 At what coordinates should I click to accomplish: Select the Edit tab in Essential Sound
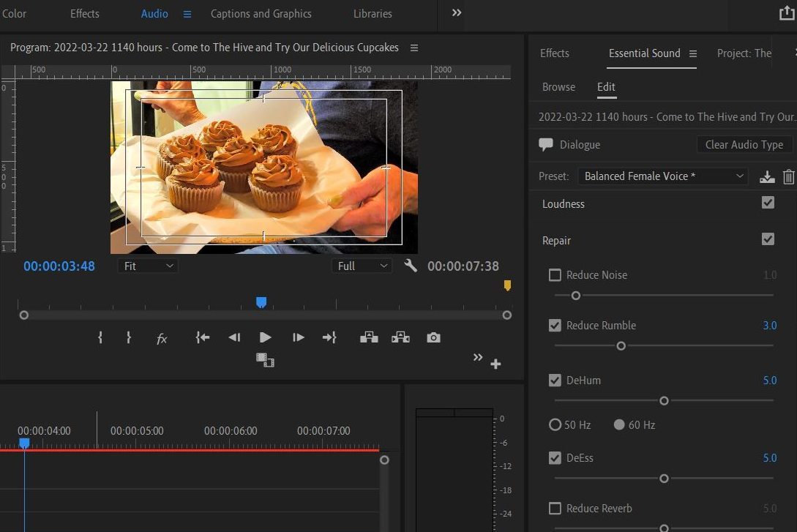pos(606,87)
